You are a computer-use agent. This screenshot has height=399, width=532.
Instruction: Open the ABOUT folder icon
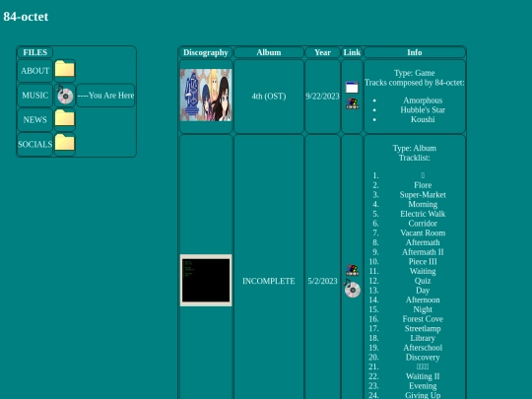pyautogui.click(x=64, y=69)
